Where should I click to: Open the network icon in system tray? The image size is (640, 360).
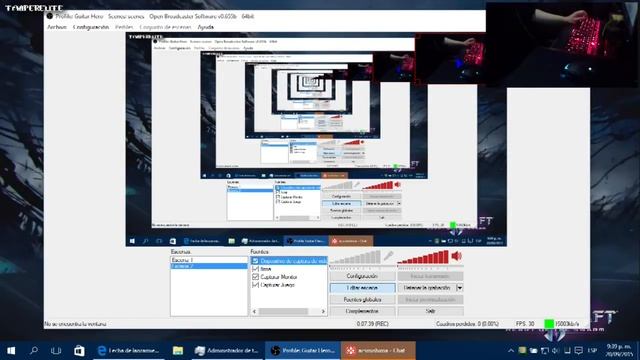click(x=544, y=351)
